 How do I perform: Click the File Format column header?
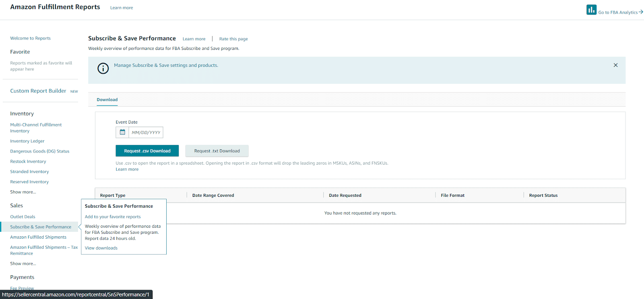452,196
